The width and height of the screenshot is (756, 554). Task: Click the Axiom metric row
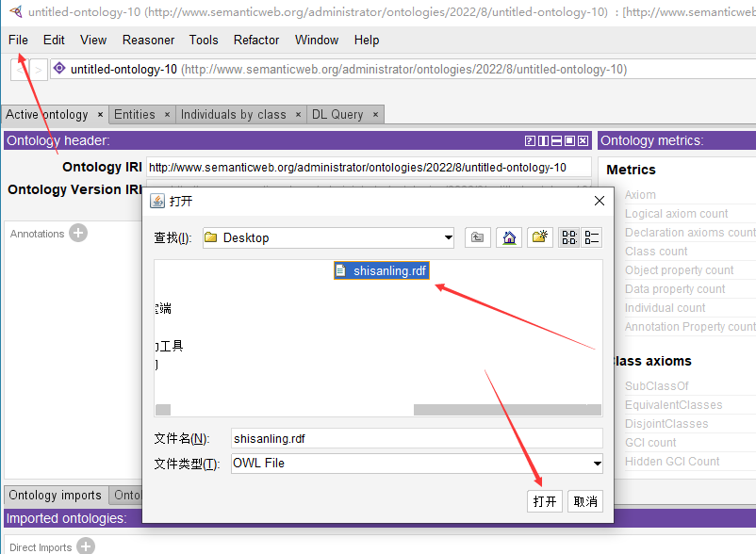point(640,195)
